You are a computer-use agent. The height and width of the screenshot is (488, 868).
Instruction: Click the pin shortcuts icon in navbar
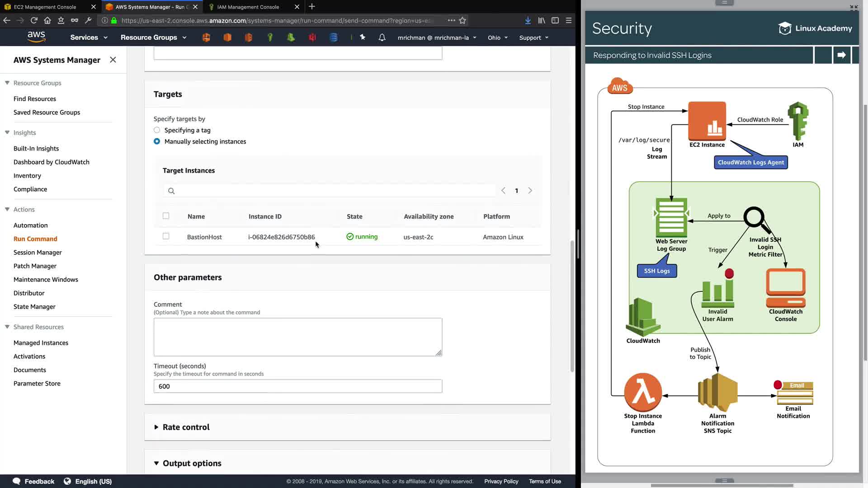point(363,38)
